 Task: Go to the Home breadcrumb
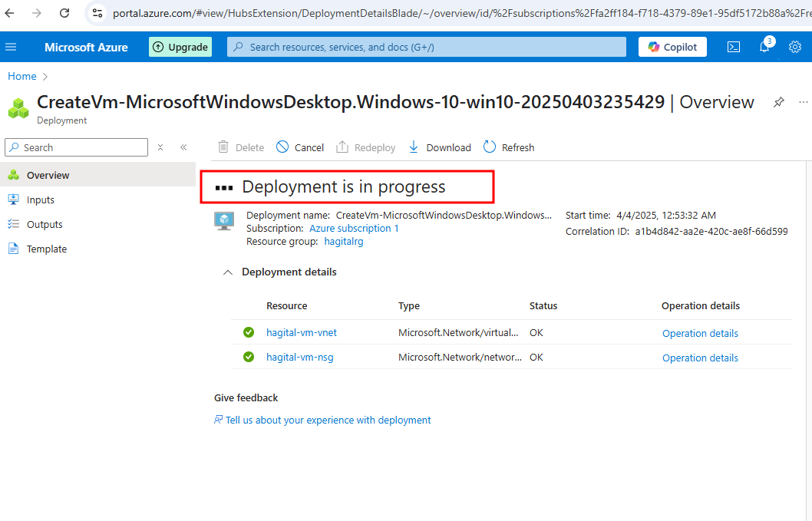(x=22, y=76)
